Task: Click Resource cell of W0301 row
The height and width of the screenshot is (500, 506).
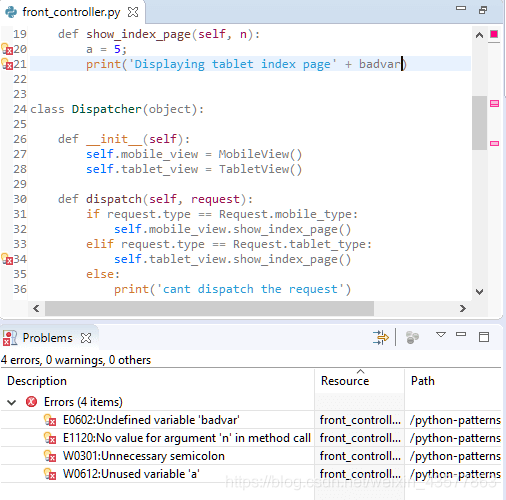Action: [x=360, y=456]
